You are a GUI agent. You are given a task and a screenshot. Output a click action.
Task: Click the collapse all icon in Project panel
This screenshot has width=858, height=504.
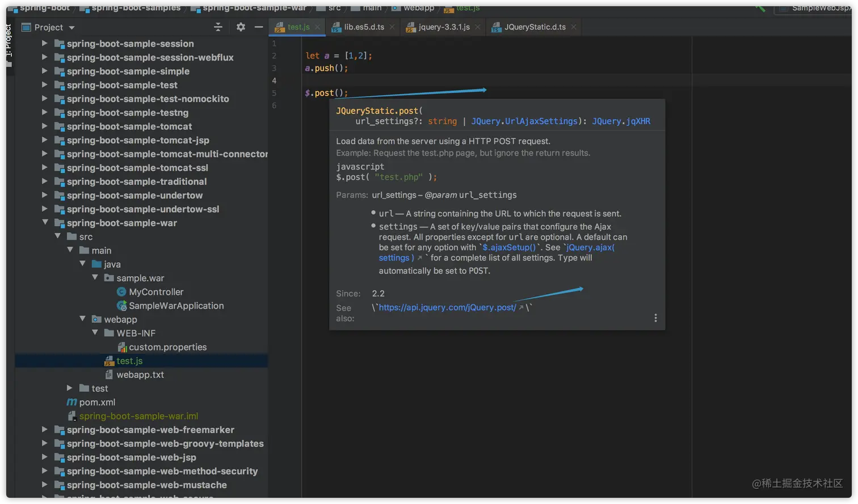(x=218, y=27)
